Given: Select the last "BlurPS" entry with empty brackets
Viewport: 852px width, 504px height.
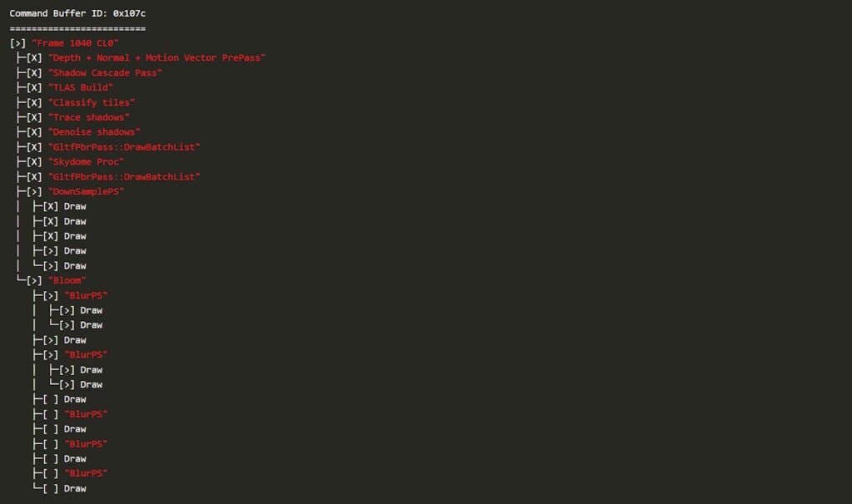Looking at the screenshot, I should pos(86,473).
